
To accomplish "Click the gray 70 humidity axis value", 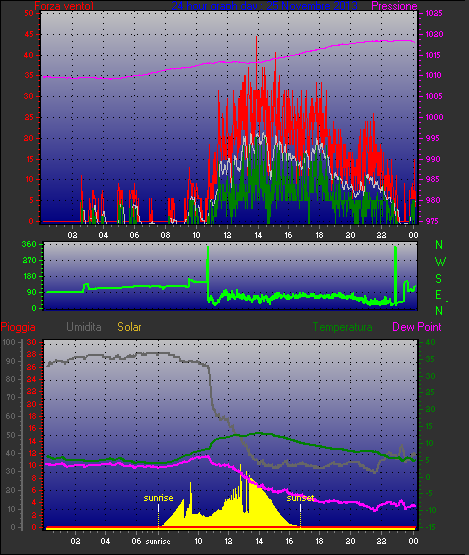I will pos(11,397).
